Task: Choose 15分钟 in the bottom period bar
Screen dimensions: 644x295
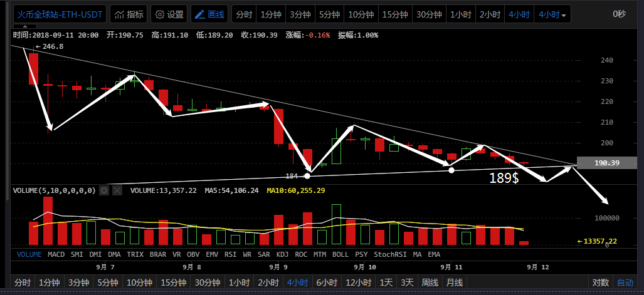Action: click(x=173, y=282)
